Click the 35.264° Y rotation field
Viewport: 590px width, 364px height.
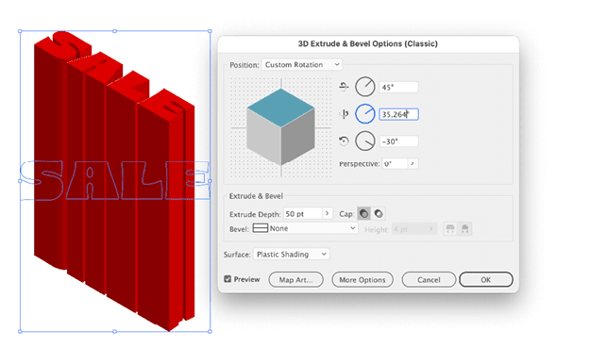tap(398, 114)
